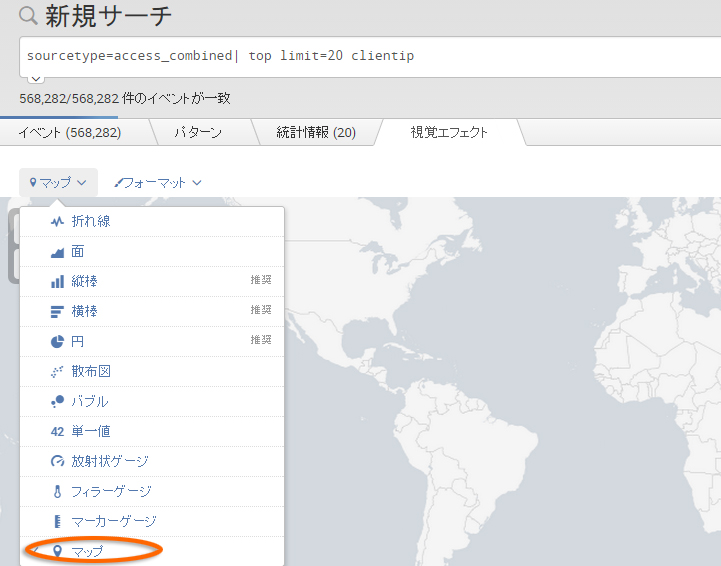Choose 単一値 single value option

152,431
